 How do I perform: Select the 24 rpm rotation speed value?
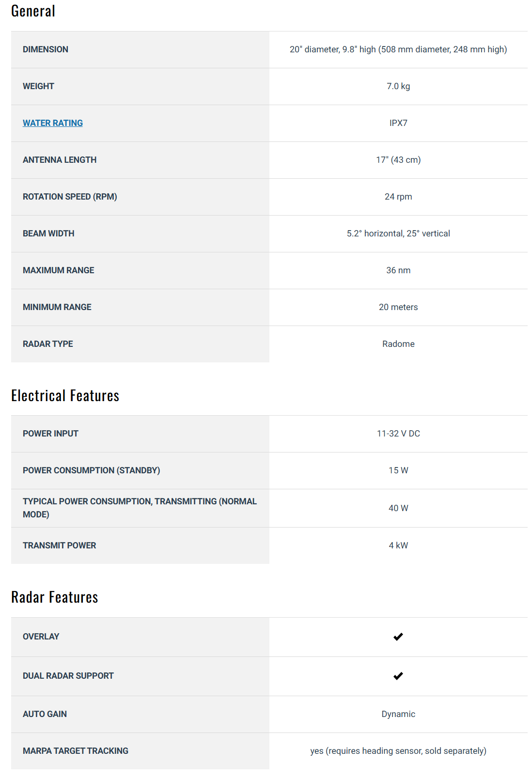(x=398, y=197)
